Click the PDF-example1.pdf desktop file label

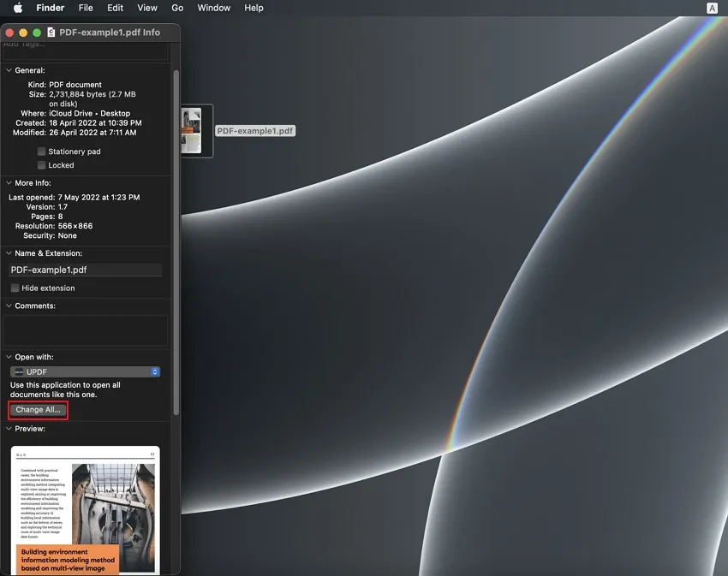point(255,131)
